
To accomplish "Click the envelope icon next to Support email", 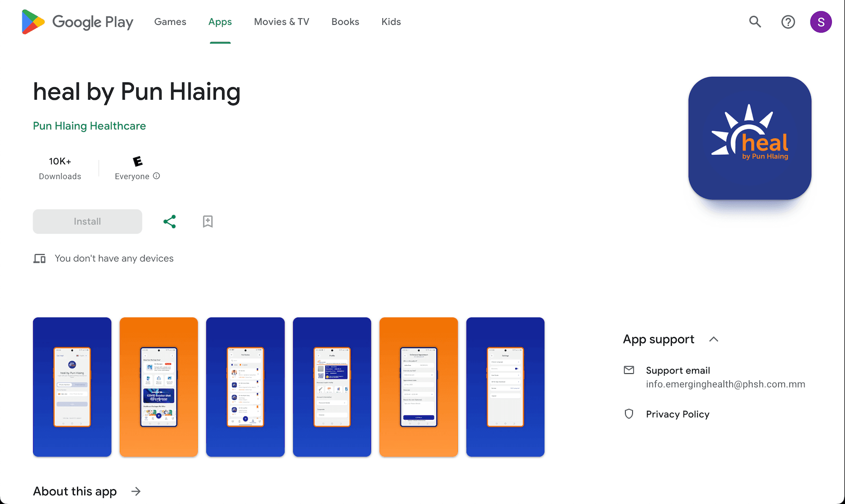I will coord(629,370).
